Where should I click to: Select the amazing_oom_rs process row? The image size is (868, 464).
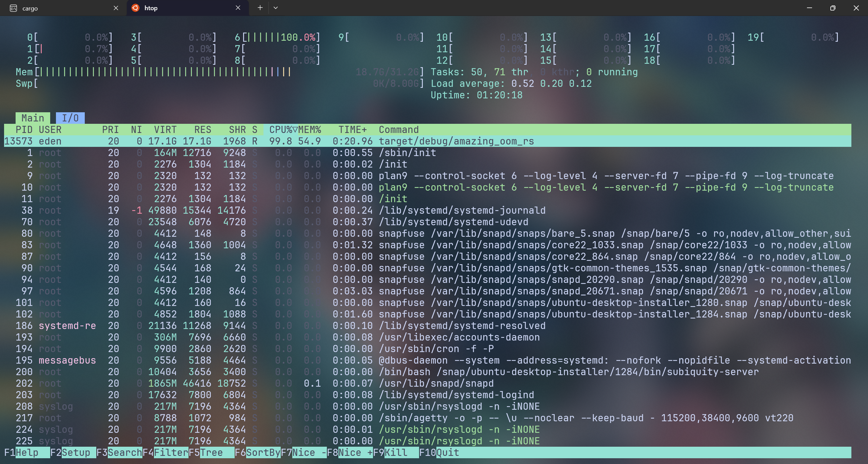pyautogui.click(x=428, y=141)
